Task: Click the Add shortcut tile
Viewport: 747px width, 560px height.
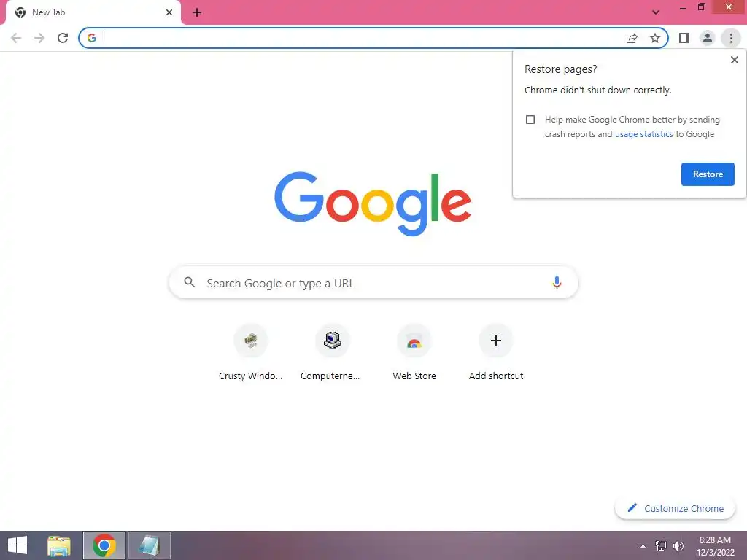Action: point(496,353)
